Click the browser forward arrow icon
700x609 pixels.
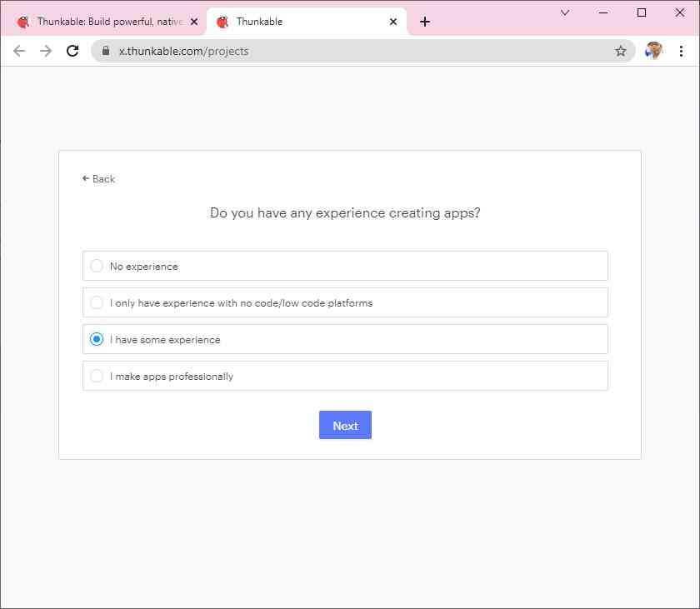pyautogui.click(x=46, y=51)
